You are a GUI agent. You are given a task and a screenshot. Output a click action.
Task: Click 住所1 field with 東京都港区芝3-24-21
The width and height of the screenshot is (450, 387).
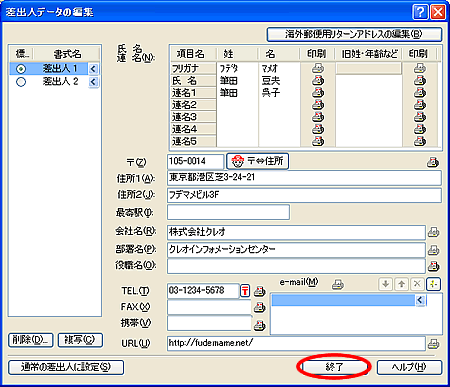[304, 178]
